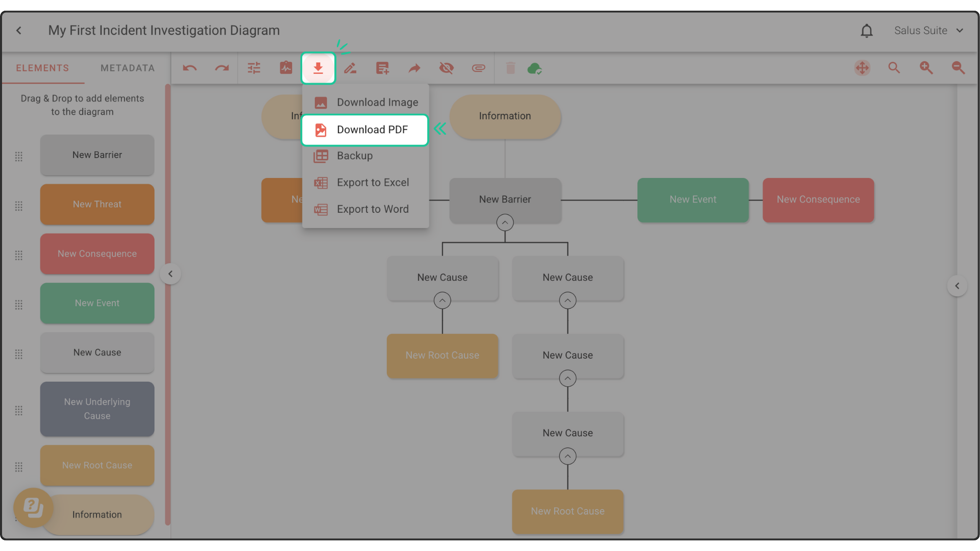Screen dimensions: 980x551
Task: Click the download icon in toolbar
Action: click(x=318, y=68)
